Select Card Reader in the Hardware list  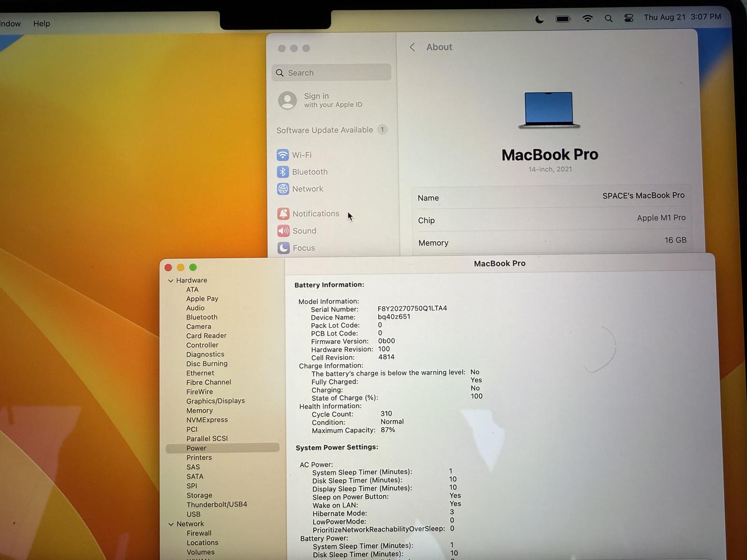[x=206, y=335]
